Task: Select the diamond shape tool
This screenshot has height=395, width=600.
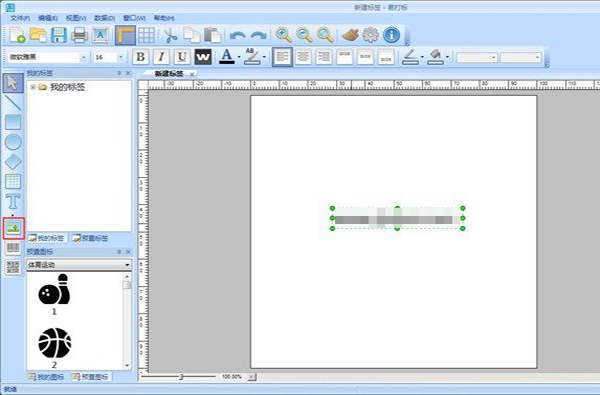Action: pyautogui.click(x=13, y=162)
